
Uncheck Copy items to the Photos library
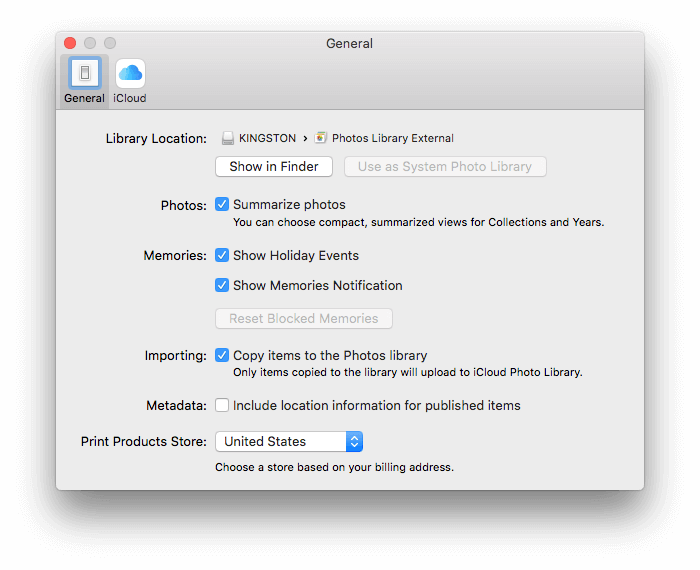pos(222,355)
